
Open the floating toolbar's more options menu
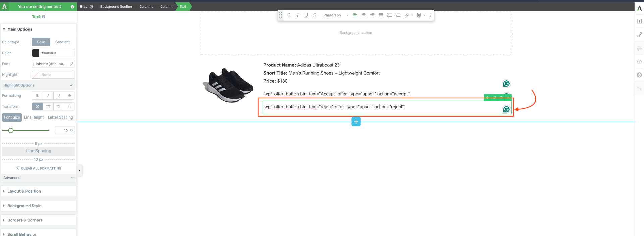[x=430, y=15]
